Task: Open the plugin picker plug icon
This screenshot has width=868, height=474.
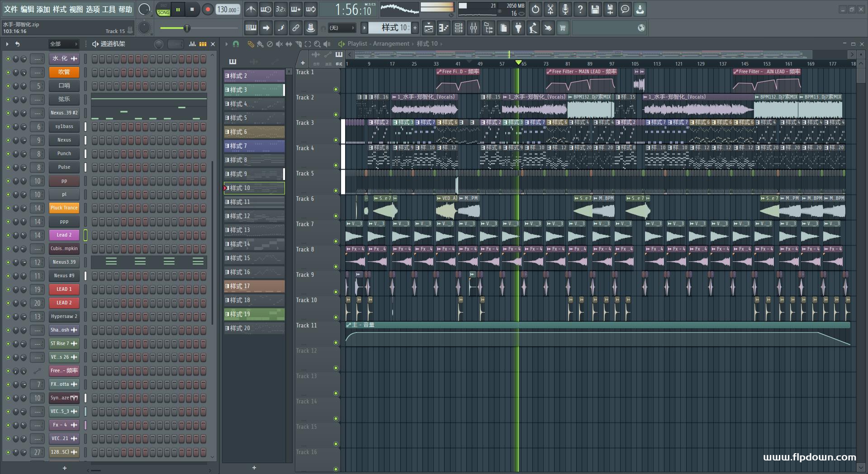Action: click(518, 28)
